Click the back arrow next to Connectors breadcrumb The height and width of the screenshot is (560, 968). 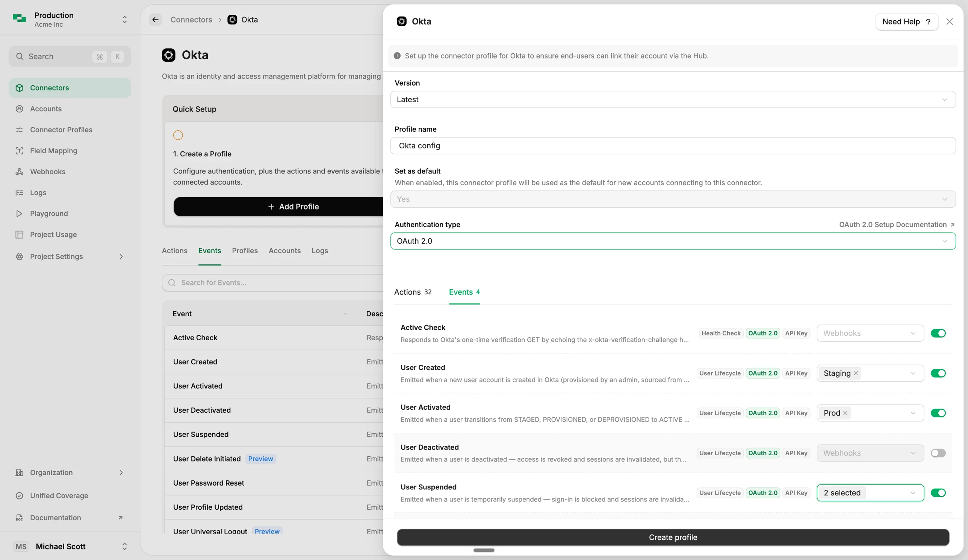pyautogui.click(x=155, y=20)
